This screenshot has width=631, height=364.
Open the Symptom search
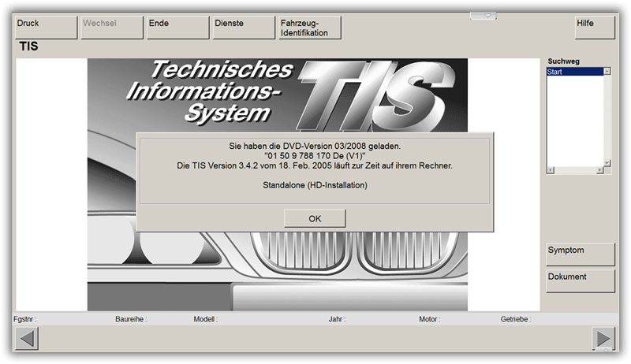click(581, 254)
